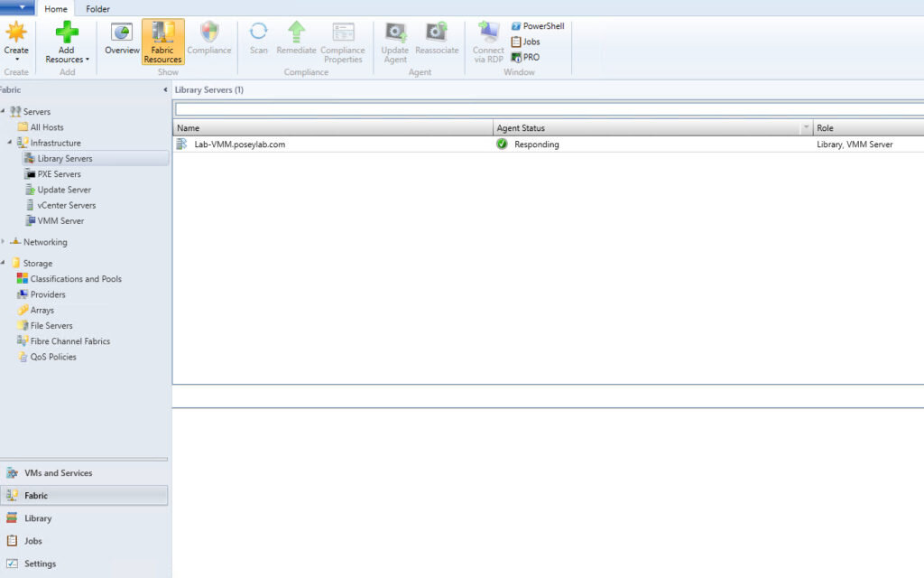Show the Overview view
Screen dimensions: 924x578
click(x=122, y=39)
